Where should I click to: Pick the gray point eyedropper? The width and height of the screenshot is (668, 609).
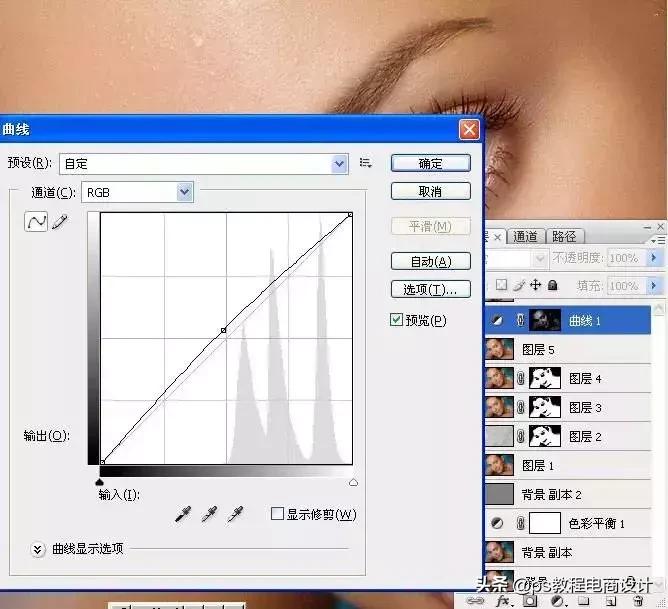[209, 514]
